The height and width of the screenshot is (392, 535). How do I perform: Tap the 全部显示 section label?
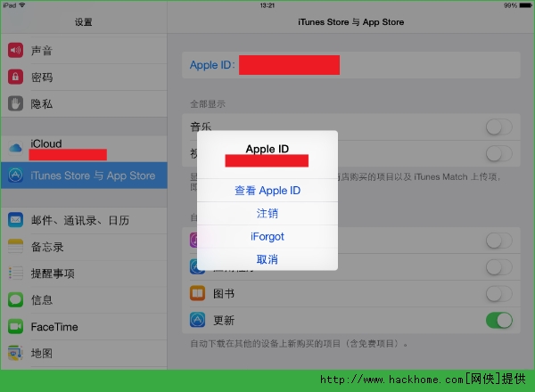(x=208, y=104)
